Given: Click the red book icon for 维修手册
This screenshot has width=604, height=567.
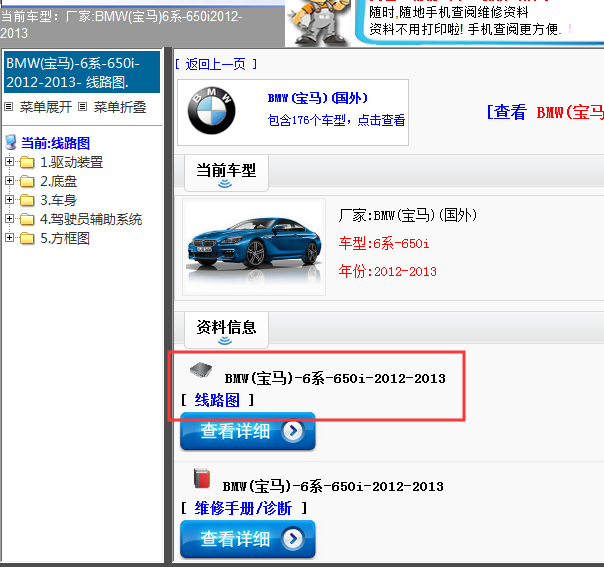Looking at the screenshot, I should [x=202, y=478].
